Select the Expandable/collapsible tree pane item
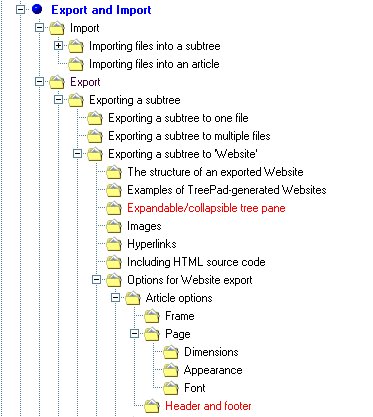 [206, 208]
